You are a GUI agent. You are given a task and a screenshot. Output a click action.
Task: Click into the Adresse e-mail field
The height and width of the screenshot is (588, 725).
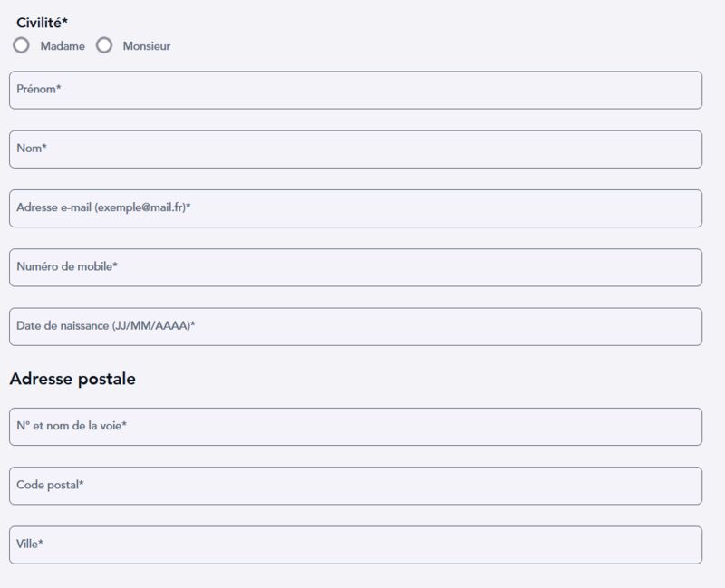[x=355, y=208]
